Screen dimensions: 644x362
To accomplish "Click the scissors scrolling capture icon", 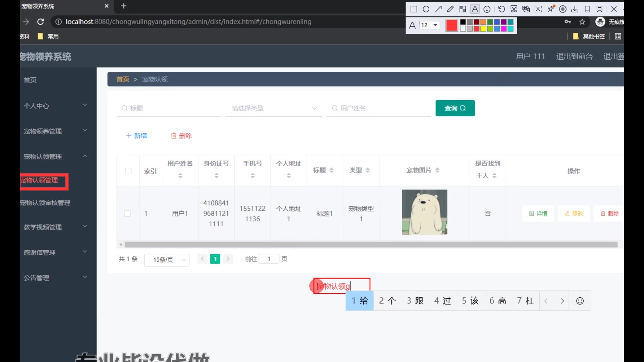I will point(514,9).
